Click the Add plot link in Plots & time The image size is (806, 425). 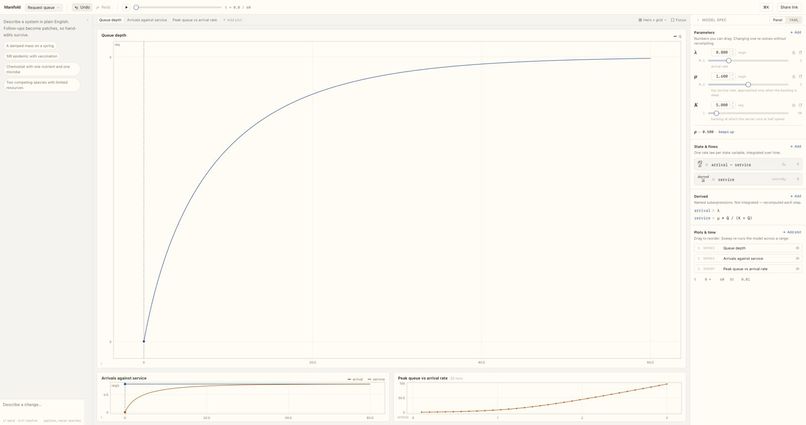[792, 232]
